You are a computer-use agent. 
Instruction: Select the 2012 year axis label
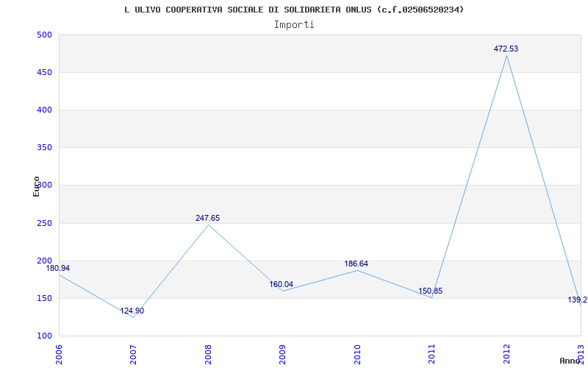point(506,353)
